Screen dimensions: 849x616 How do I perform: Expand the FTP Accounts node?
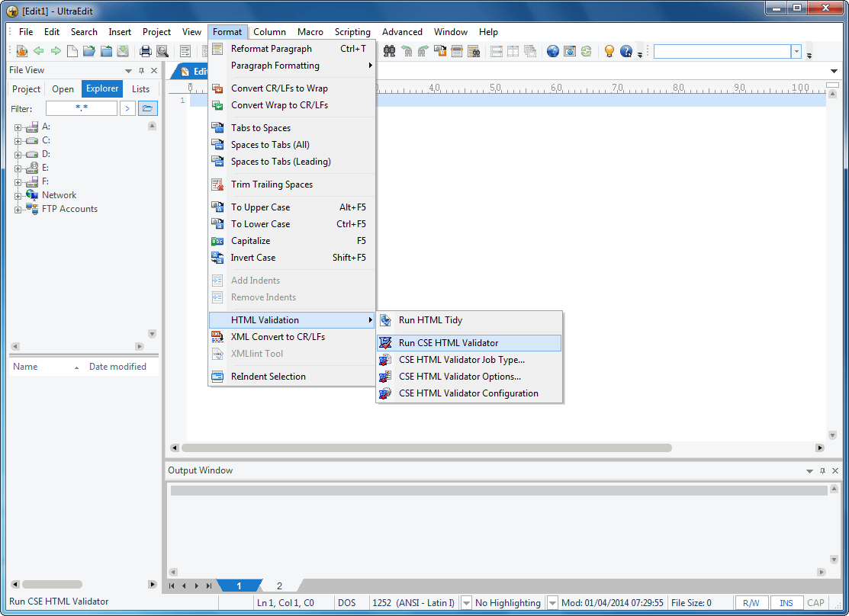(x=17, y=208)
